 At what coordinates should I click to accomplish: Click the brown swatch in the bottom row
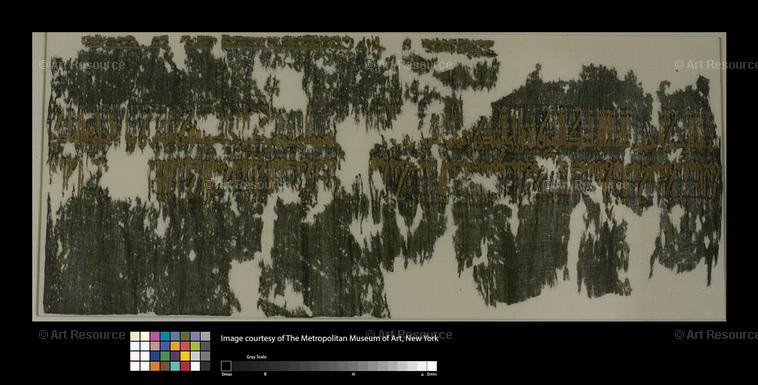[165, 366]
